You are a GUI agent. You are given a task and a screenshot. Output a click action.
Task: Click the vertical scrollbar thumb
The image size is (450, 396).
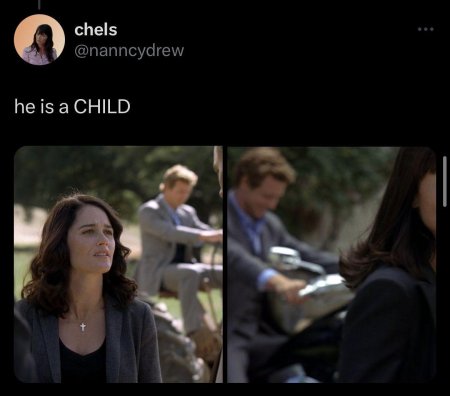coord(445,181)
